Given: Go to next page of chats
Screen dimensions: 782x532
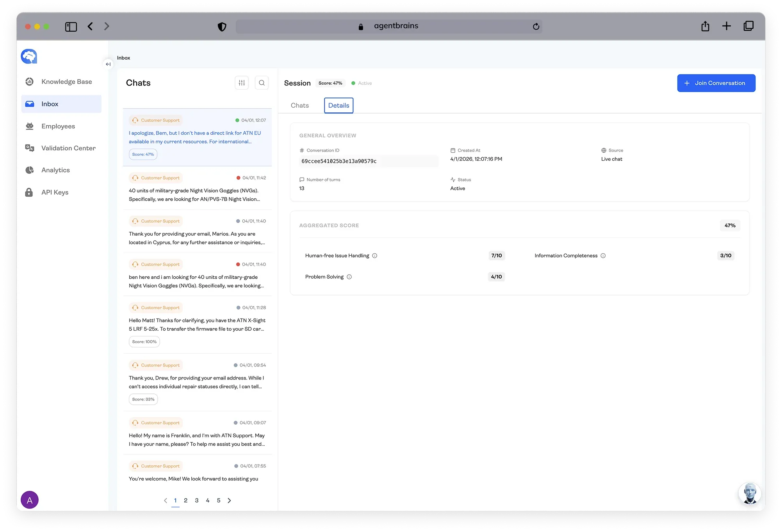Looking at the screenshot, I should [229, 500].
